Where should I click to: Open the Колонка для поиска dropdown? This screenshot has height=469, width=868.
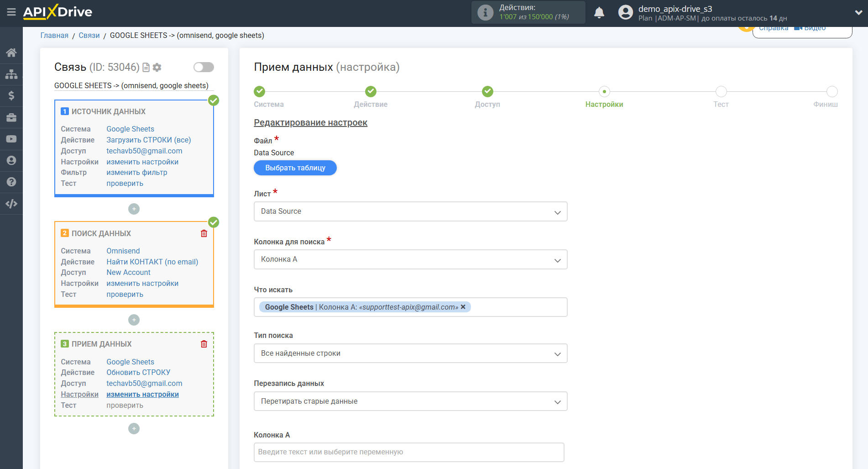[410, 259]
